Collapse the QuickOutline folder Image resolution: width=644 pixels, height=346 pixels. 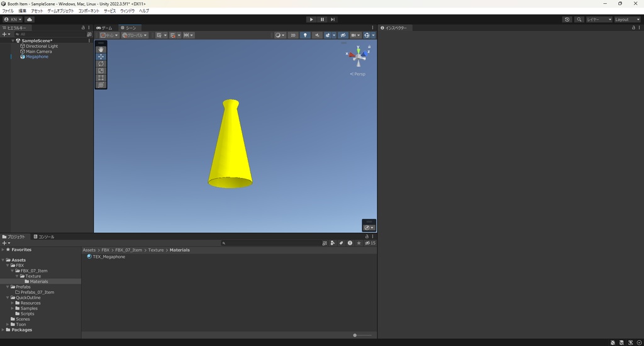(8, 298)
